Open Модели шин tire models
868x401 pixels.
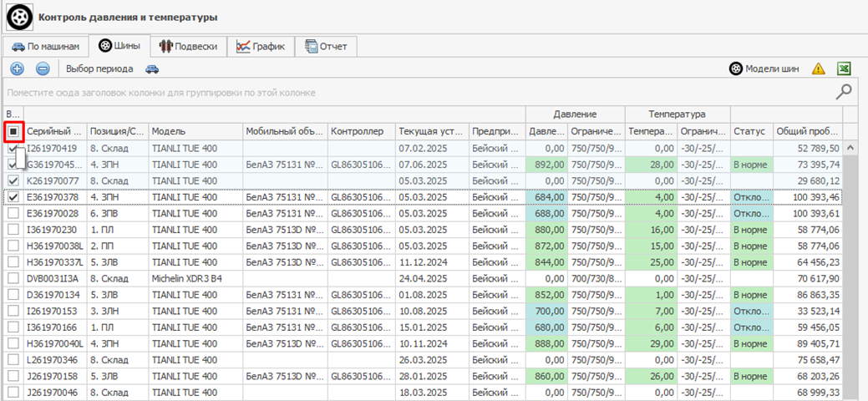coord(766,69)
